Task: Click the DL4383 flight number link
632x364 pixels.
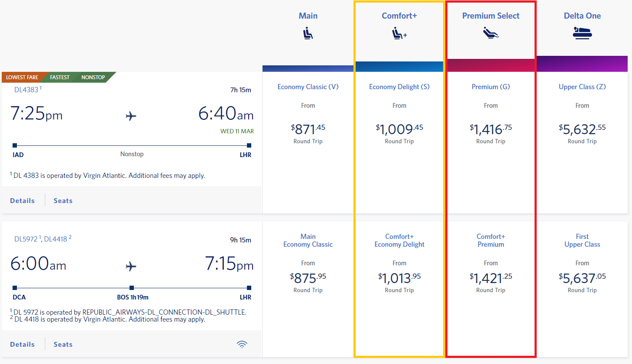Action: (26, 90)
